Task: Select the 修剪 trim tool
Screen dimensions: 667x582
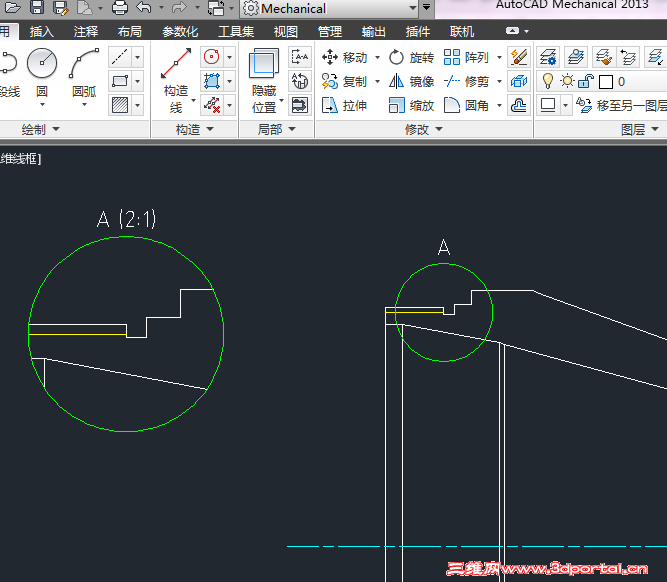Action: point(467,81)
